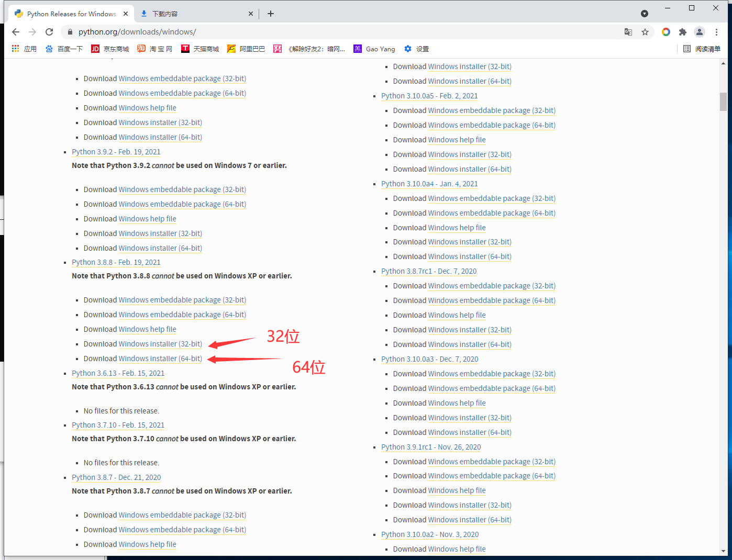Close the Python Releases for Windows tab
The width and height of the screenshot is (732, 560).
[x=126, y=14]
